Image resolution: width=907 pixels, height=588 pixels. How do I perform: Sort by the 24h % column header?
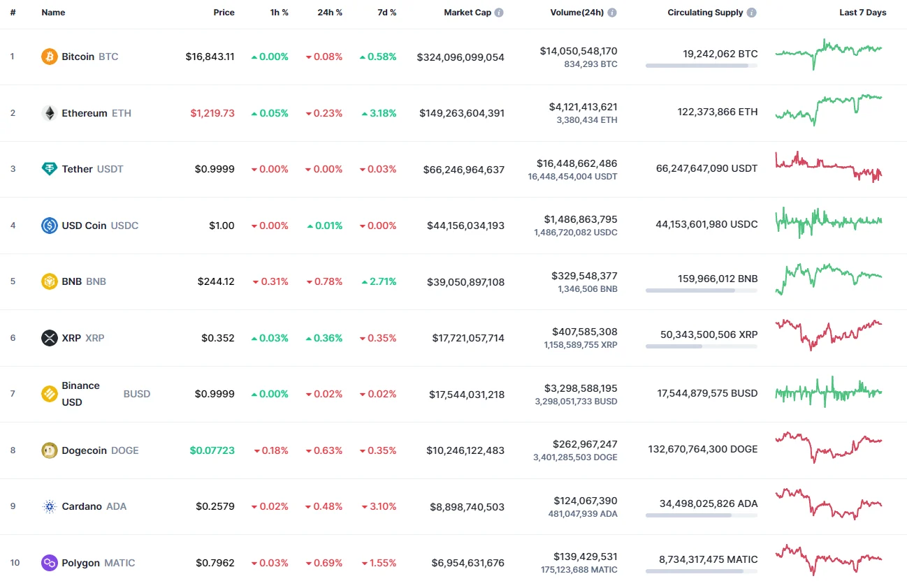point(330,12)
